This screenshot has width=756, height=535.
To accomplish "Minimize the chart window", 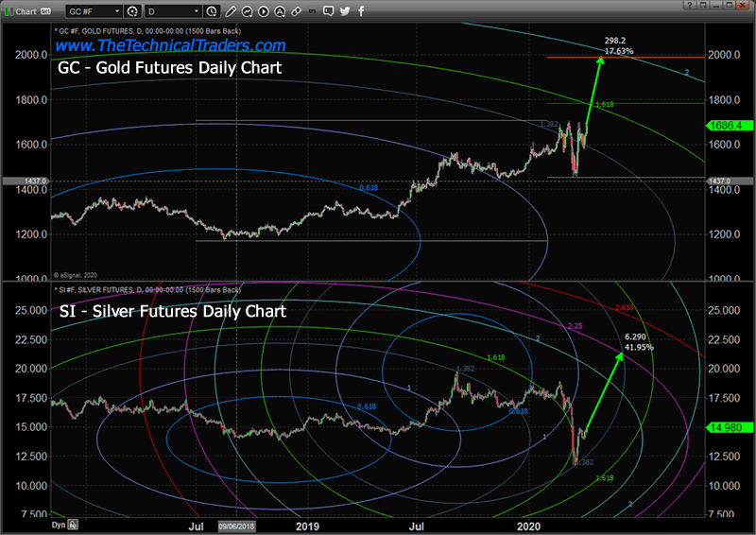I will pos(716,5).
